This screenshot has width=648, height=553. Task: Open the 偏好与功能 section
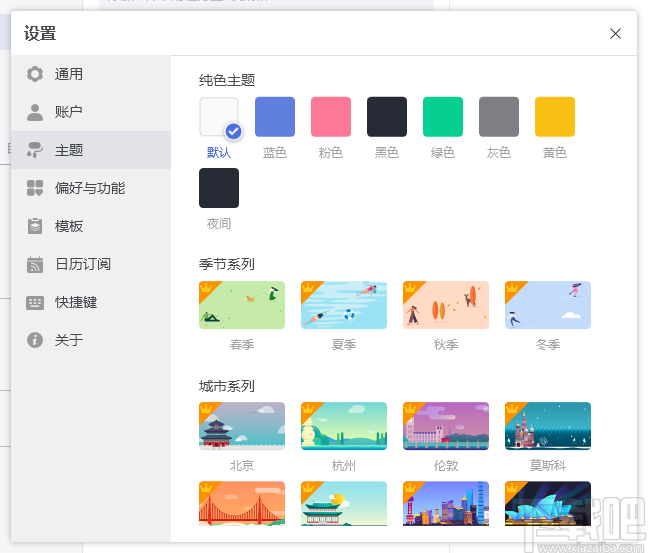(91, 188)
